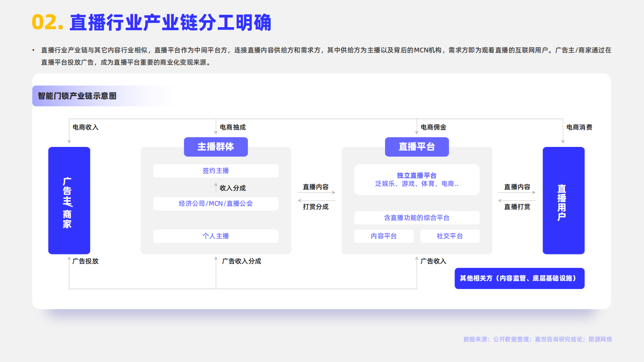Click the 个人主播 box
Image resolution: width=644 pixels, height=362 pixels.
[x=215, y=236]
